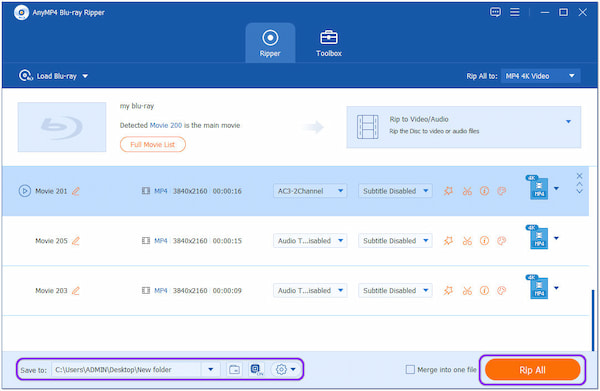Rename Movie 205 with the pencil icon
The image size is (600, 391).
click(x=76, y=241)
